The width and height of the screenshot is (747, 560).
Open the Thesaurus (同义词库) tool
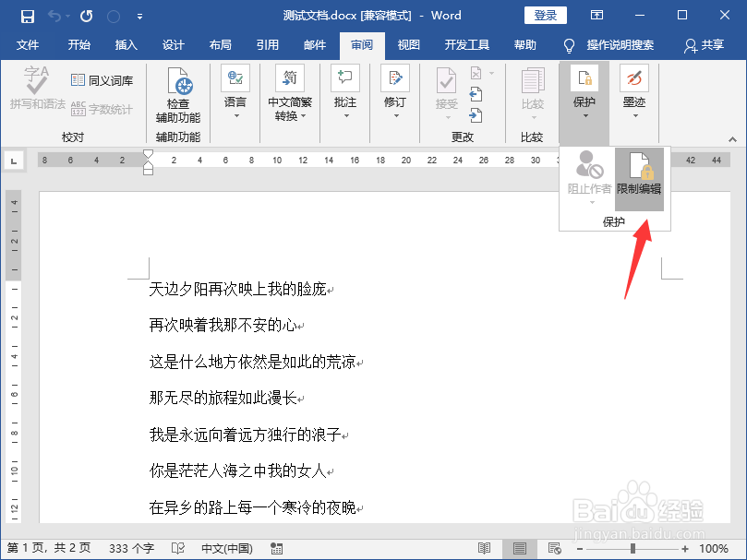[102, 78]
